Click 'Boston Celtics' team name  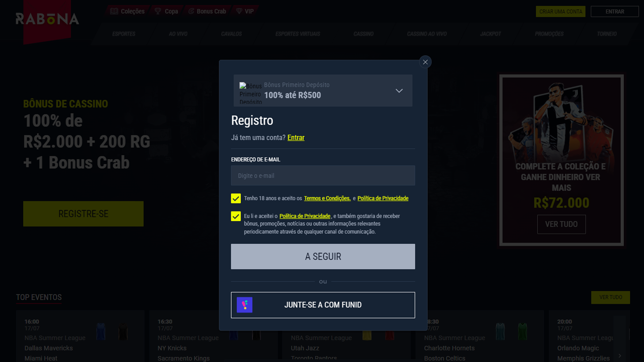click(x=444, y=358)
